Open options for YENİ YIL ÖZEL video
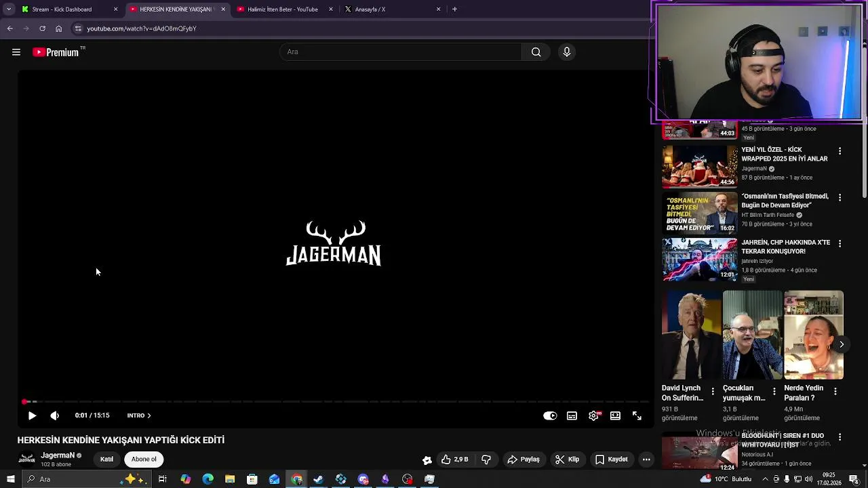The width and height of the screenshot is (868, 488). [x=840, y=151]
